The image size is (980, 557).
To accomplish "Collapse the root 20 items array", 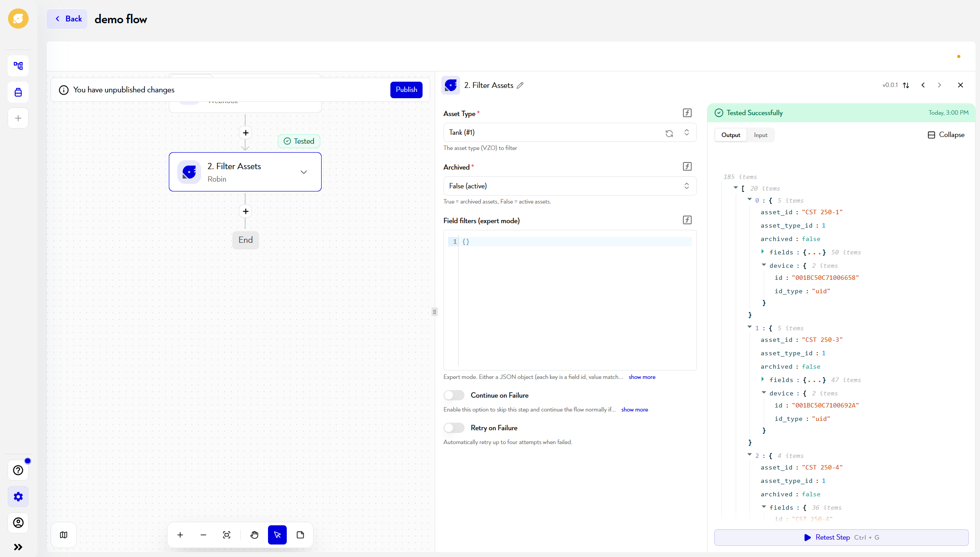I will 736,188.
